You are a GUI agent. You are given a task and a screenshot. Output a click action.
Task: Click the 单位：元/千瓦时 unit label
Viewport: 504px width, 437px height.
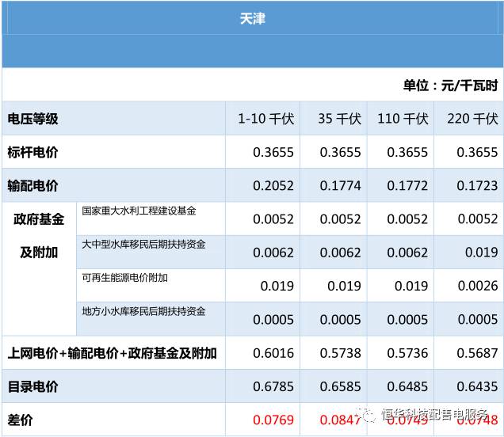pos(449,85)
